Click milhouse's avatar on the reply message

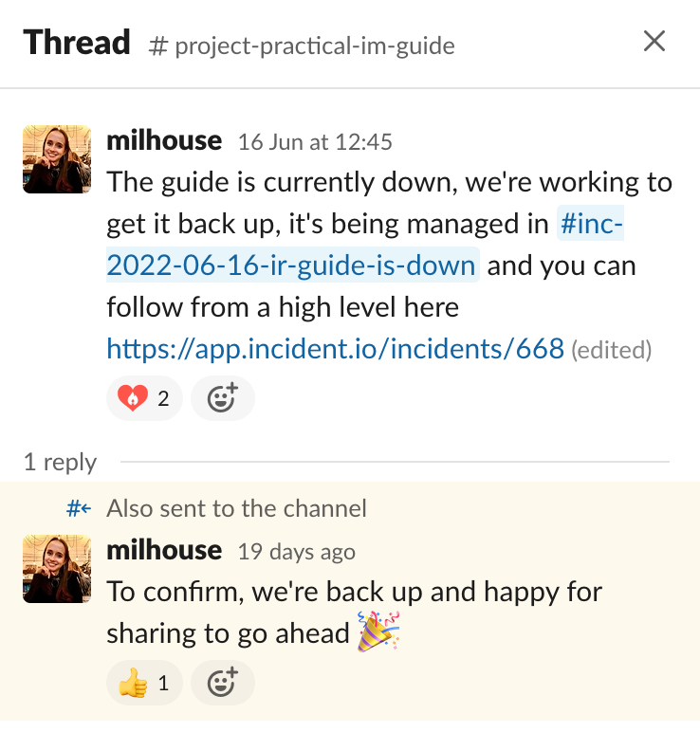click(x=57, y=569)
